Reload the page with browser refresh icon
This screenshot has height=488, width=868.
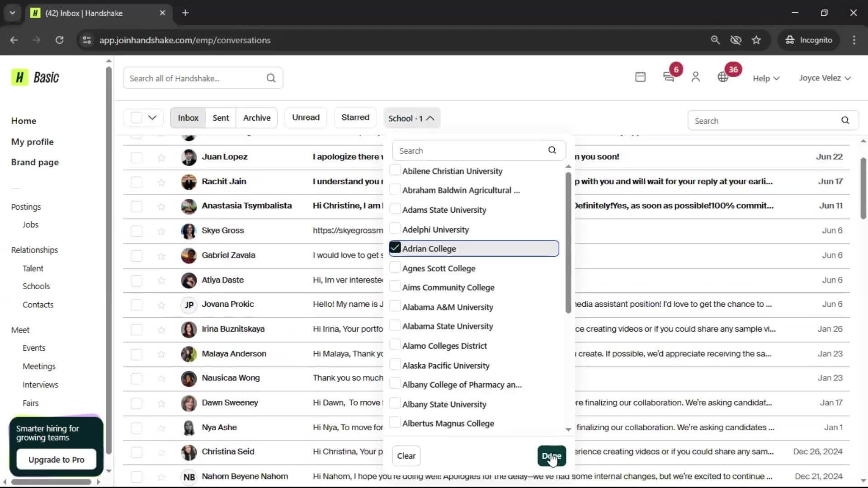coord(59,40)
